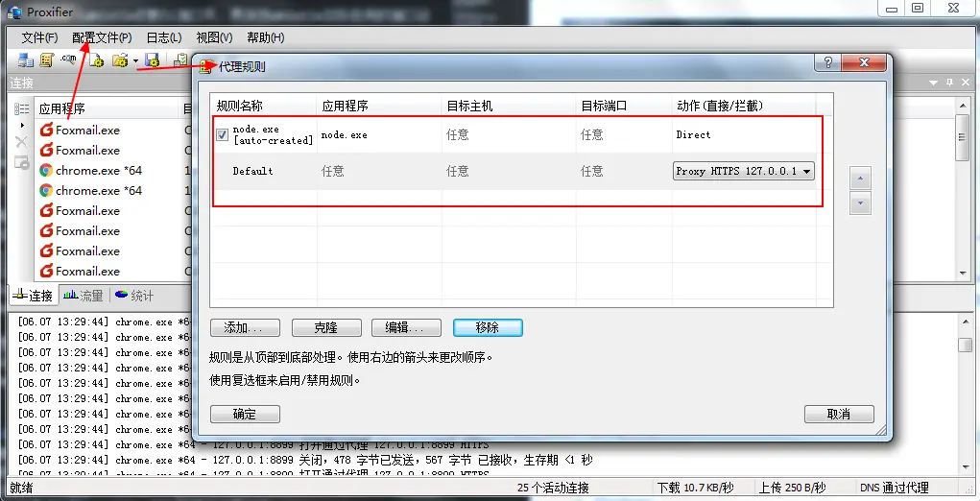
Task: Click the 添加... button
Action: click(x=245, y=327)
